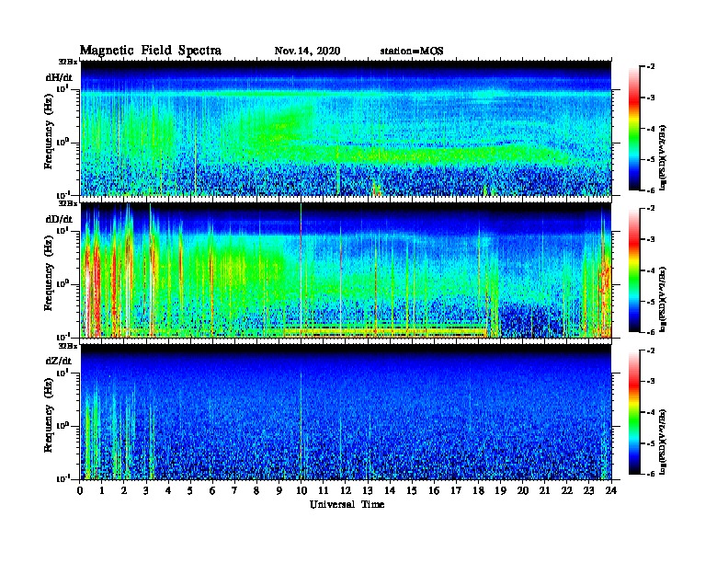Click the "-6" value on dH/dt color scale
This screenshot has height=563, width=728.
tap(651, 190)
